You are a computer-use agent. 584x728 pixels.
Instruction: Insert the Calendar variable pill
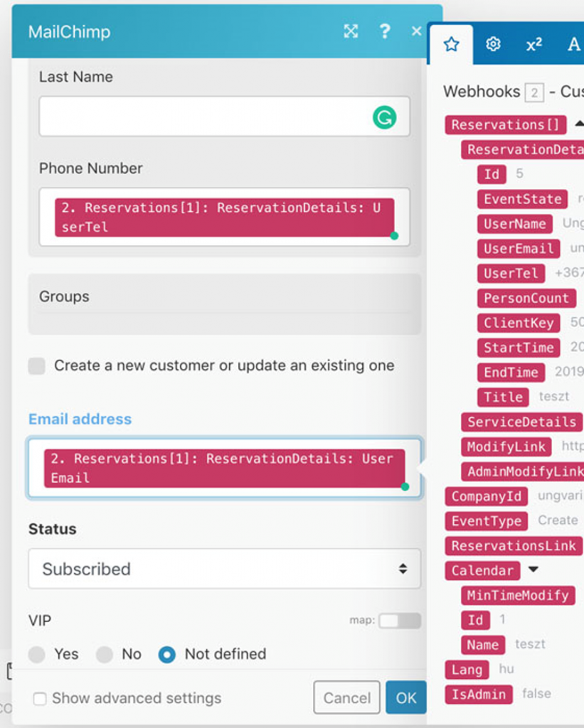tap(482, 571)
